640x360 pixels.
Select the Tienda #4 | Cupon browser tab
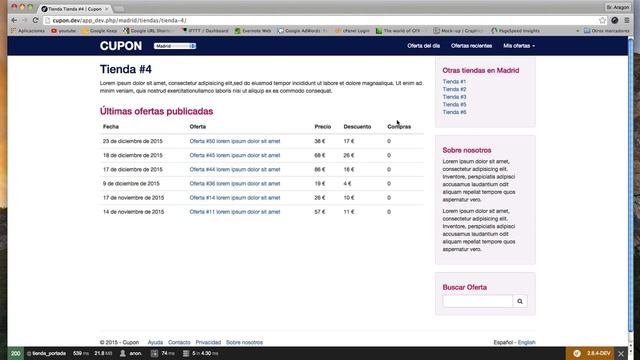pyautogui.click(x=75, y=9)
